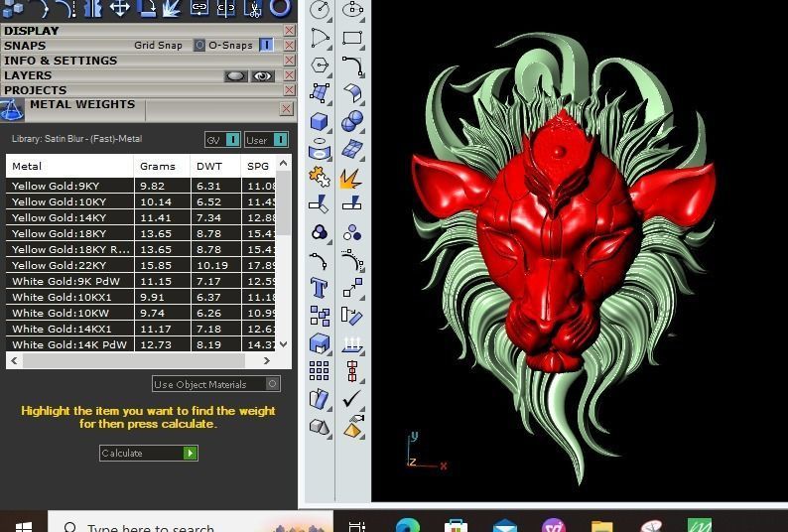Viewport: 788px width, 532px height.
Task: Click the puzzle pieces Join icon
Action: click(320, 177)
